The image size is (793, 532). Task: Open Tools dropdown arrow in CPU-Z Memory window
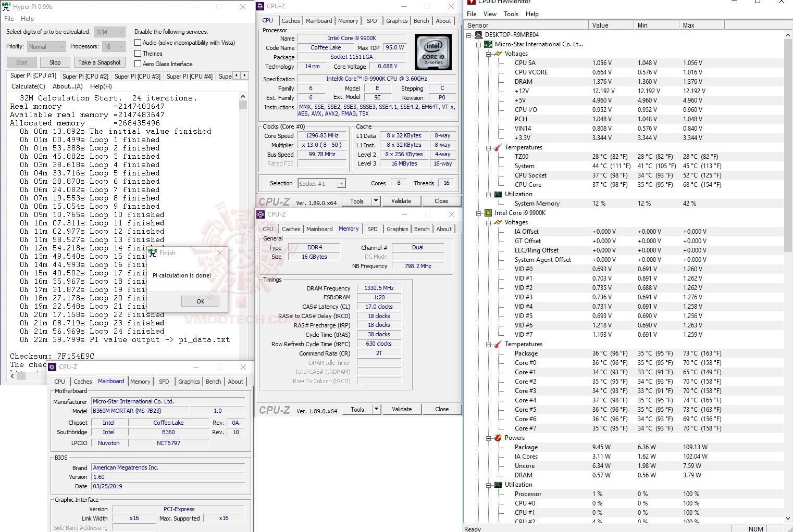(376, 409)
